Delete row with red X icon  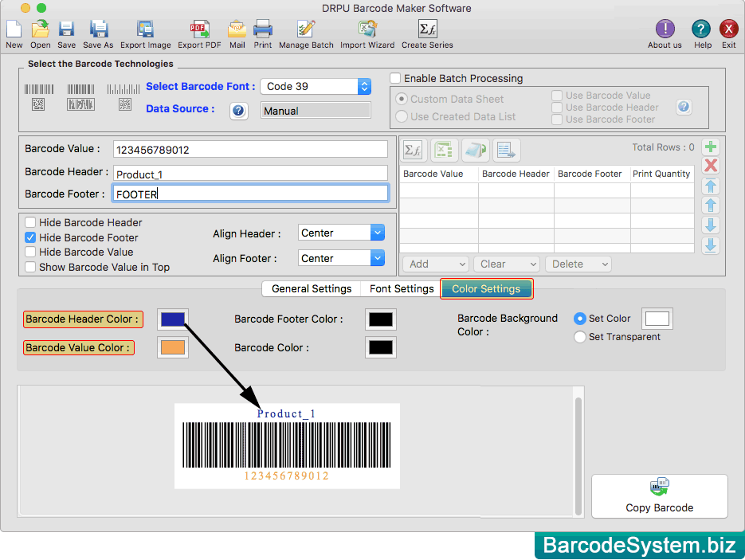(710, 166)
